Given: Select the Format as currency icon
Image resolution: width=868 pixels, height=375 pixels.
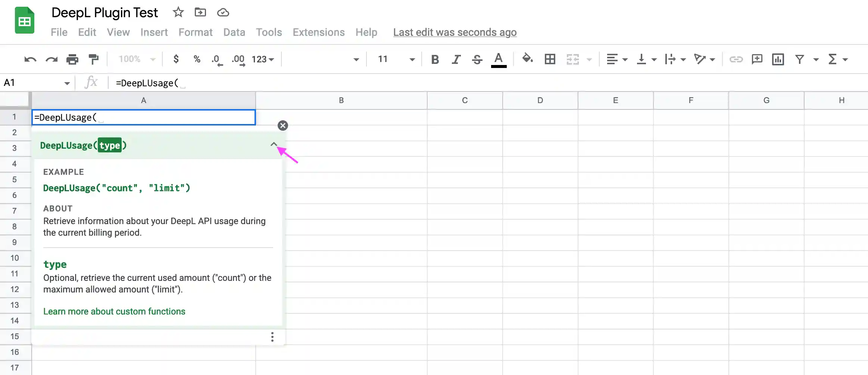Looking at the screenshot, I should click(176, 59).
